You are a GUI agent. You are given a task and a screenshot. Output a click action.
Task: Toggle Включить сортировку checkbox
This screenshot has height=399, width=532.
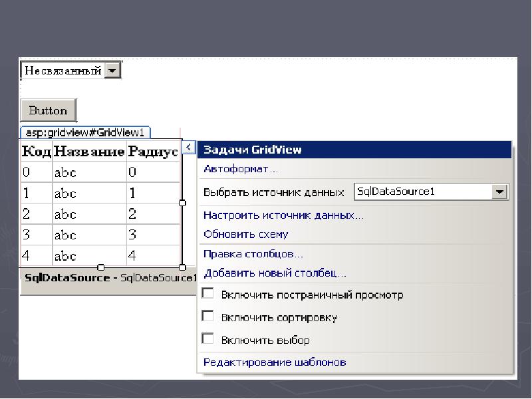tap(208, 316)
